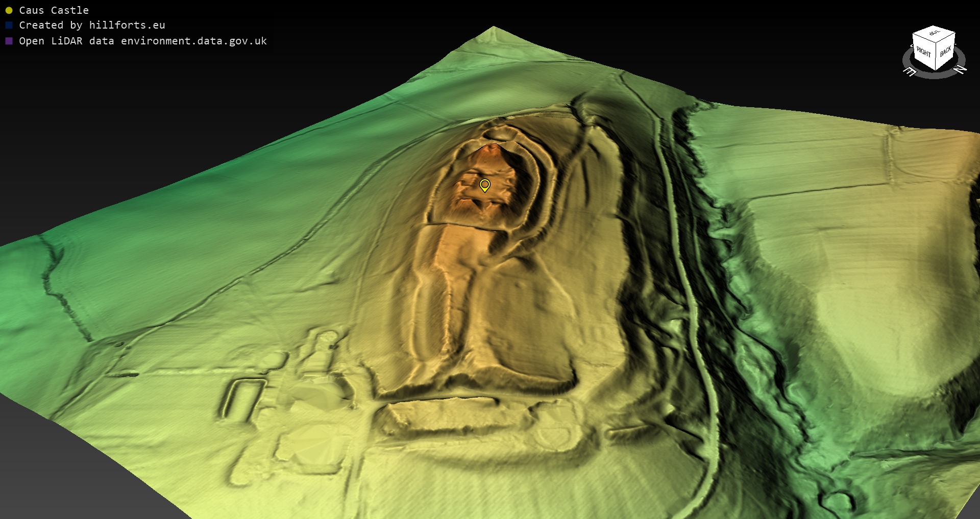Select the yellow location pin on the castle
Image resolution: width=980 pixels, height=519 pixels.
click(x=485, y=185)
